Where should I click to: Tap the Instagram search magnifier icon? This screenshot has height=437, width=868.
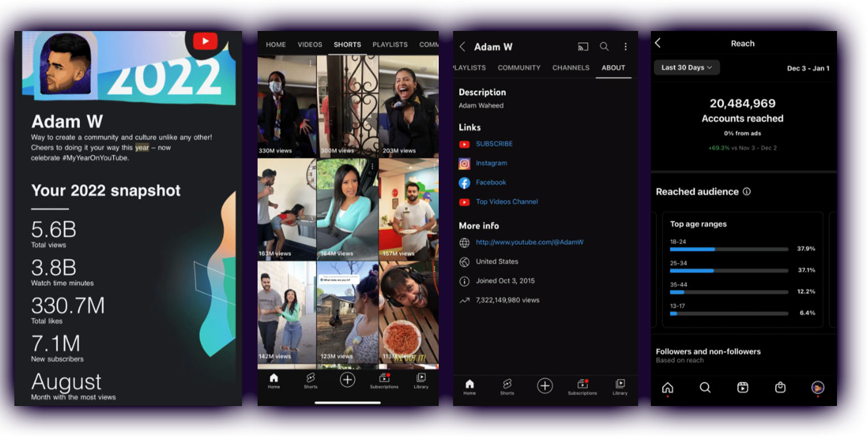click(705, 388)
